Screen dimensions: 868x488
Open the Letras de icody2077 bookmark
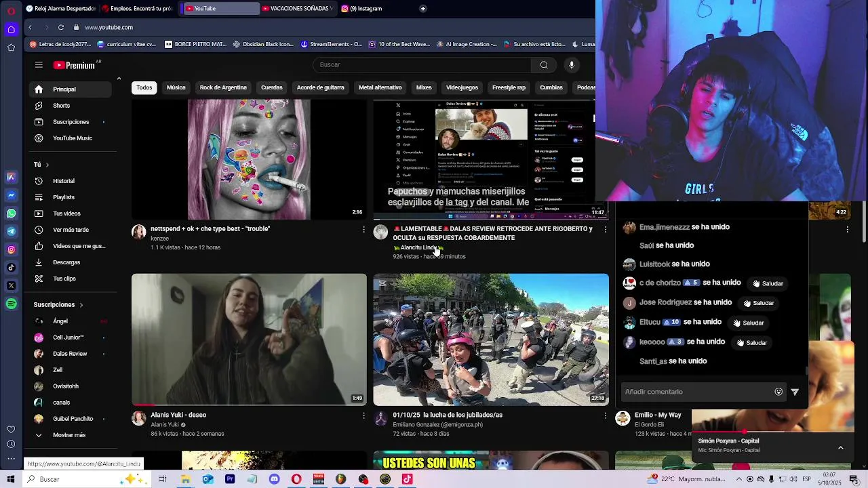(60, 44)
